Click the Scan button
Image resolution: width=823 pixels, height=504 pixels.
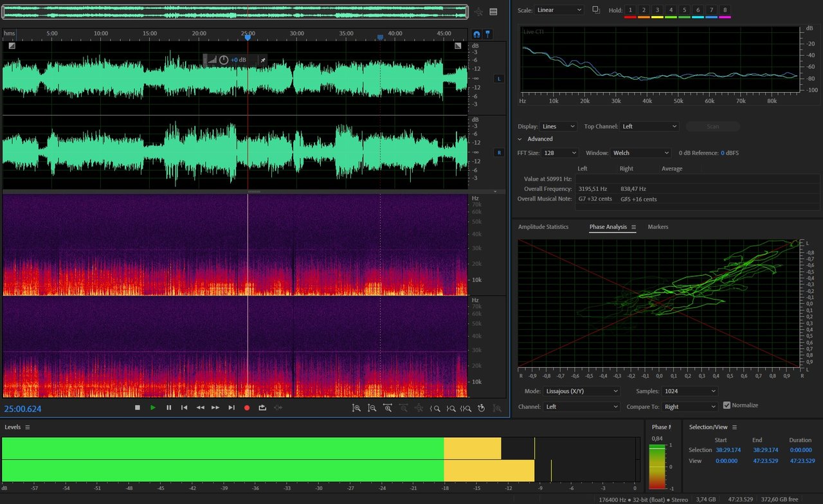[x=712, y=127]
